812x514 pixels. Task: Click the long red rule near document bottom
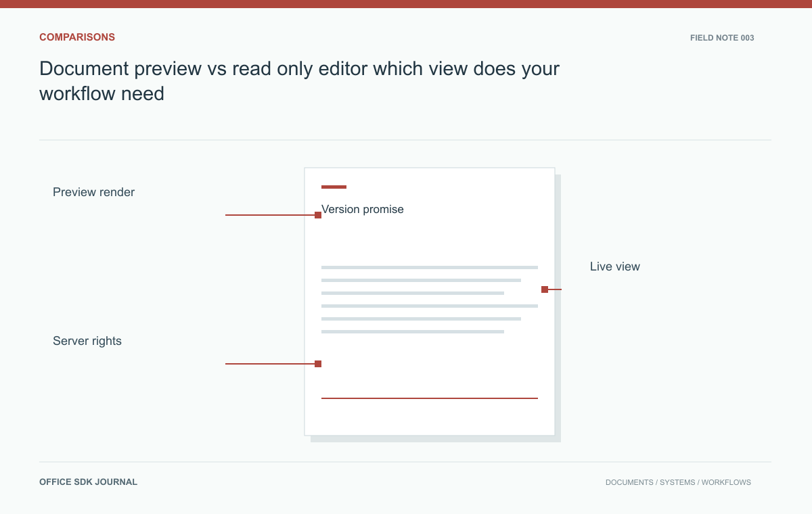click(x=430, y=398)
